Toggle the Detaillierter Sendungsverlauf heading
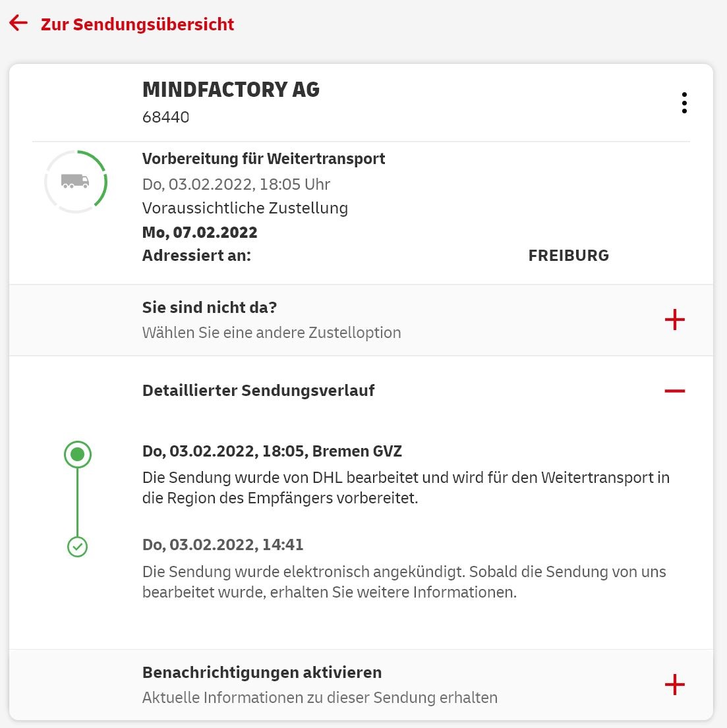 pos(258,391)
